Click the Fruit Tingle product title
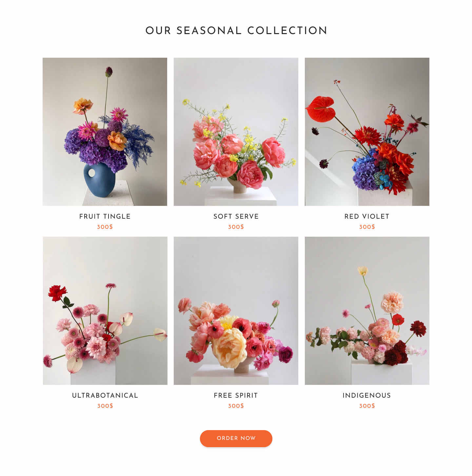The image size is (472, 476). (105, 216)
